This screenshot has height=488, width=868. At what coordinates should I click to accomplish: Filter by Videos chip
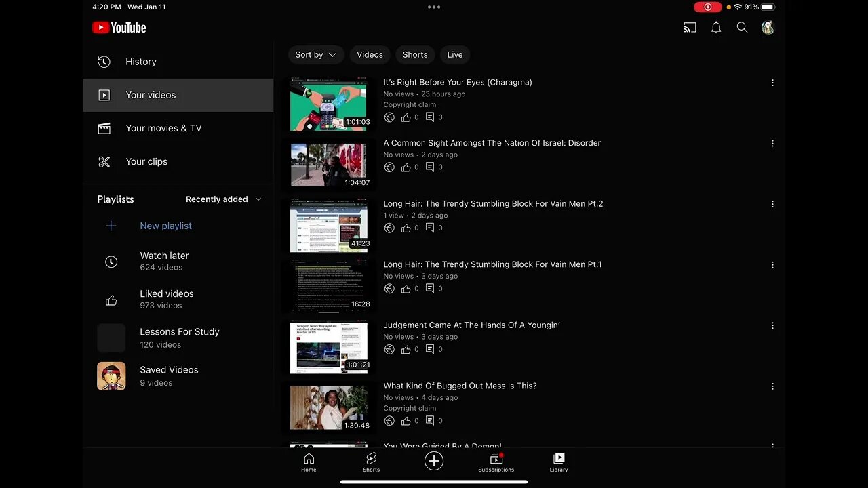[x=370, y=55]
